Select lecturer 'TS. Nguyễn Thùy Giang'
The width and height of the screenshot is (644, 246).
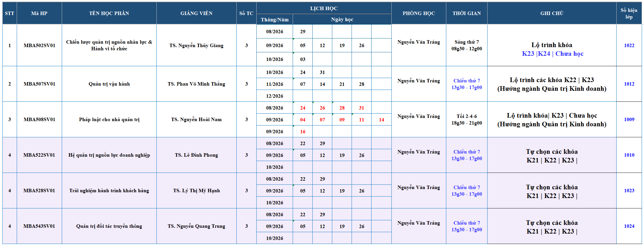(x=196, y=45)
